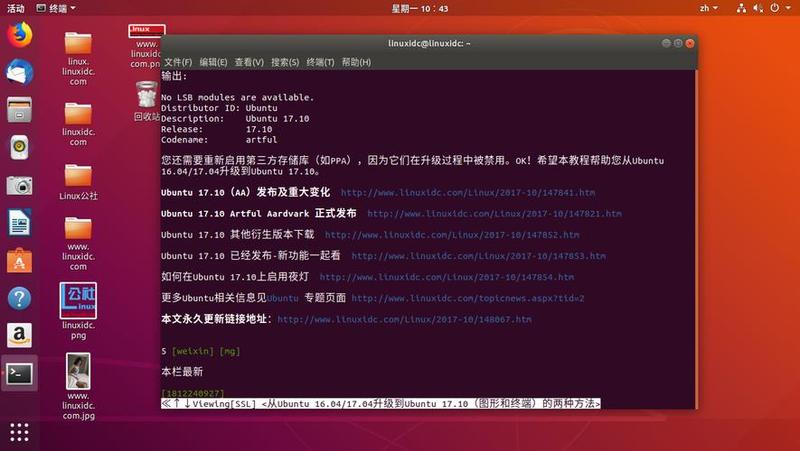The image size is (800, 451).
Task: Click the terminal title linuxidc@linuxidc: ~
Action: [x=429, y=43]
